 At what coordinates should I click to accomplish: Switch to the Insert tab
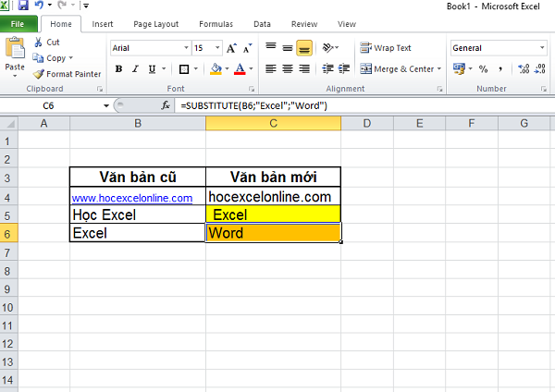pos(103,24)
